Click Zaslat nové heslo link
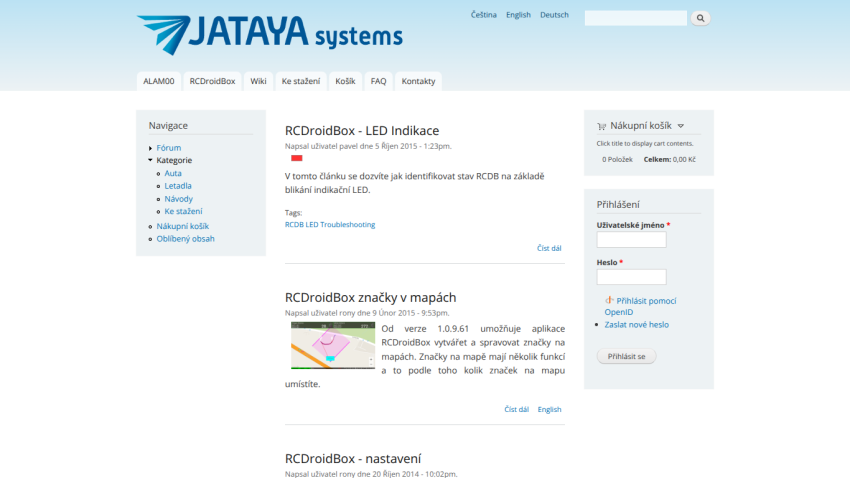 click(x=636, y=325)
